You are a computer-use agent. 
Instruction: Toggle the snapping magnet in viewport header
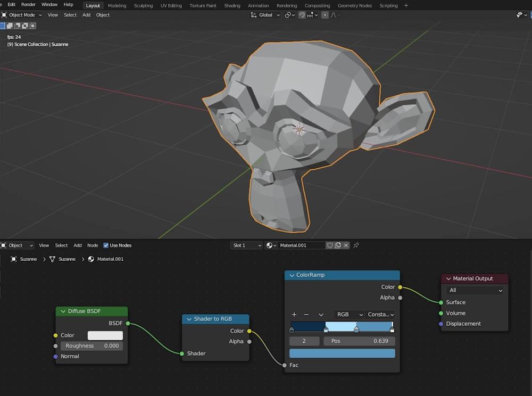(x=302, y=15)
